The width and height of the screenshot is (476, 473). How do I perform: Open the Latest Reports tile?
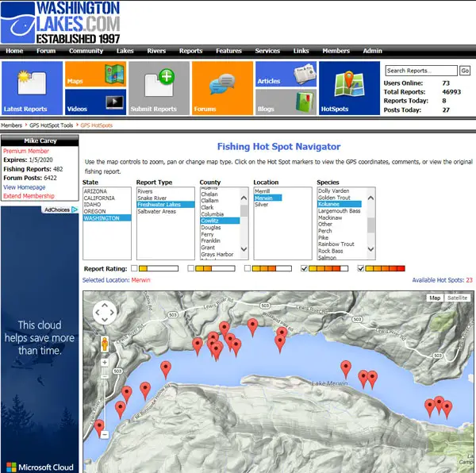(33, 88)
